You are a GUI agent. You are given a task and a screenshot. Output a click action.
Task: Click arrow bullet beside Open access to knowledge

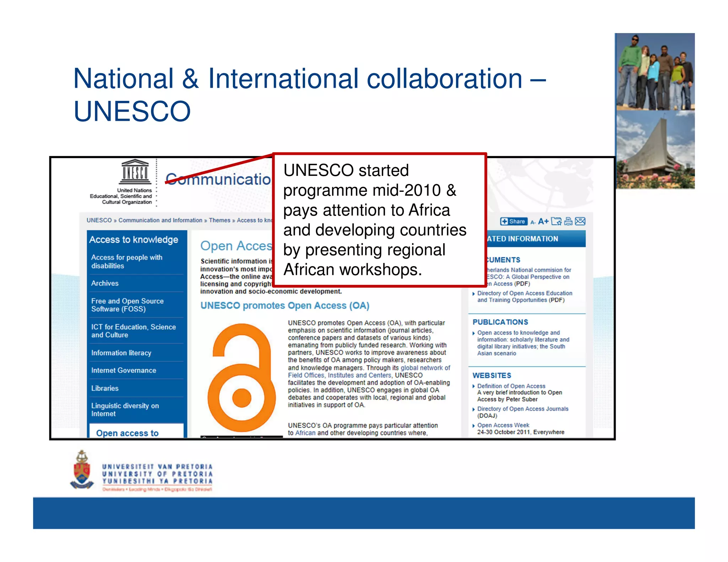coord(474,333)
